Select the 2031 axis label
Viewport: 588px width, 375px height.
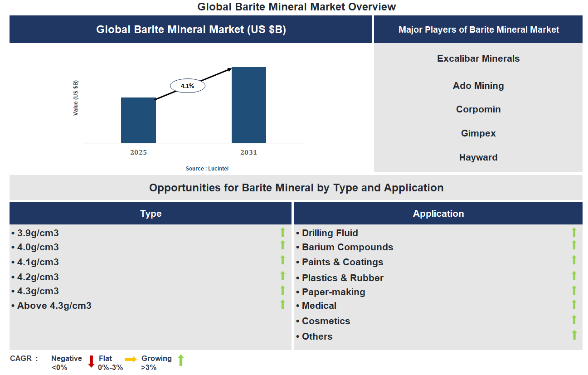tap(248, 152)
